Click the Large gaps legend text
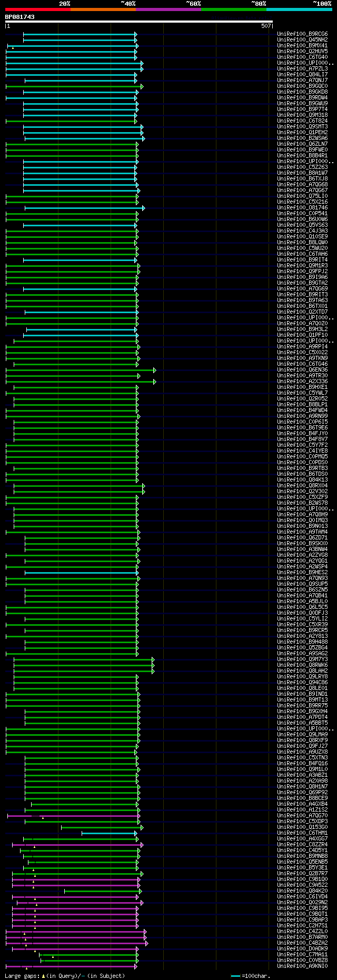The image size is (337, 980). tap(22, 976)
